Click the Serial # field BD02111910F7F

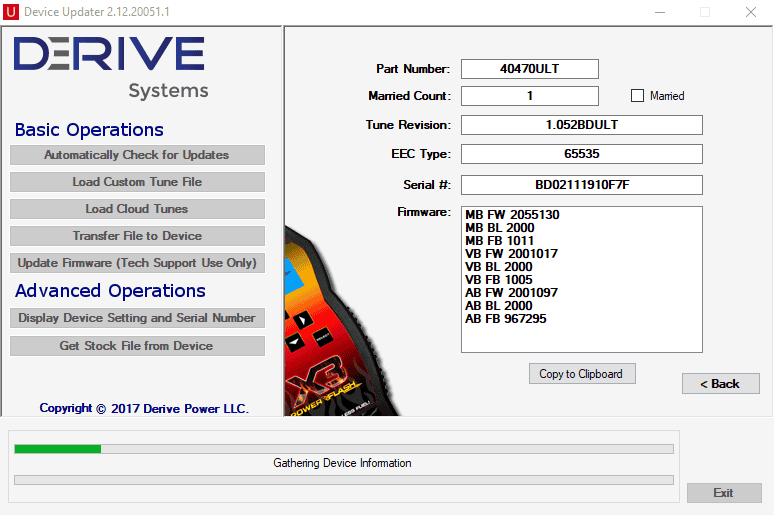coord(581,185)
